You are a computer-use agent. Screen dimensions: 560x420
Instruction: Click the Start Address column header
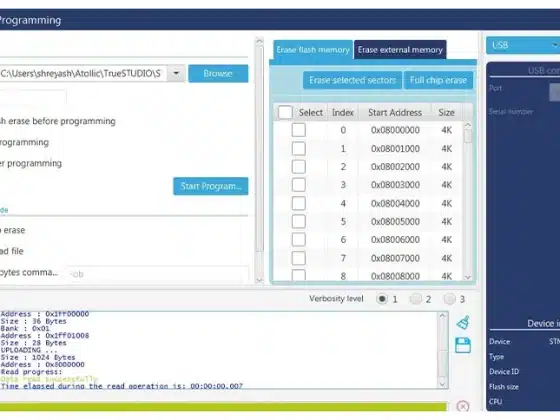395,112
